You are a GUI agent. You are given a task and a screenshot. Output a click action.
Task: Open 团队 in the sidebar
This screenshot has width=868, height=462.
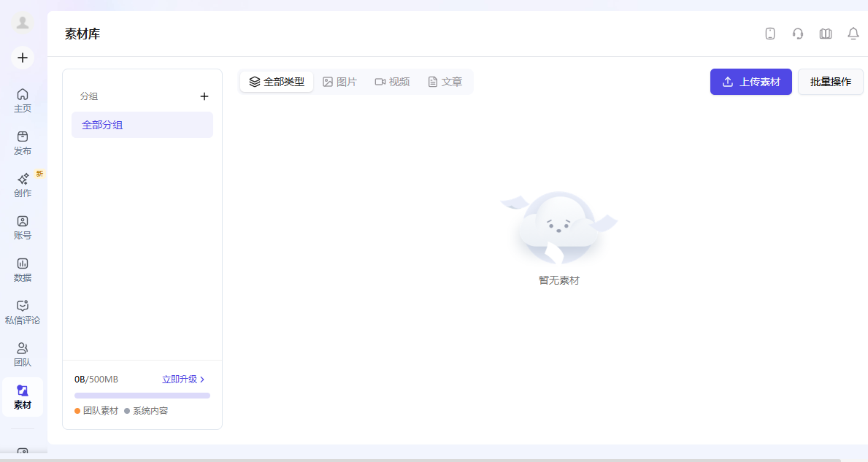pyautogui.click(x=23, y=355)
